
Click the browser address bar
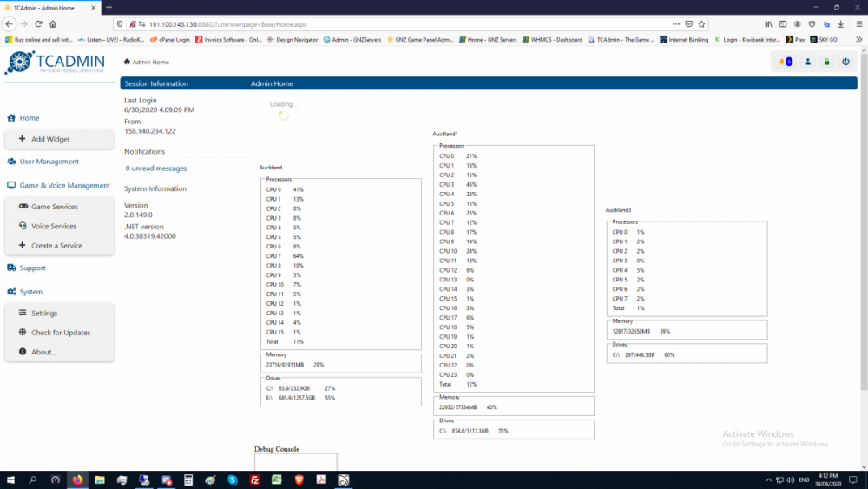(x=391, y=24)
